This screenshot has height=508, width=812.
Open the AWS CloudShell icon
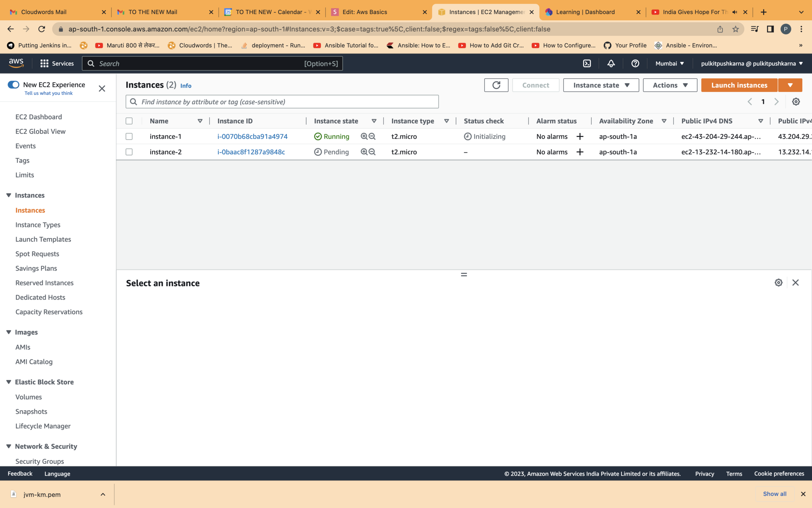(x=587, y=63)
